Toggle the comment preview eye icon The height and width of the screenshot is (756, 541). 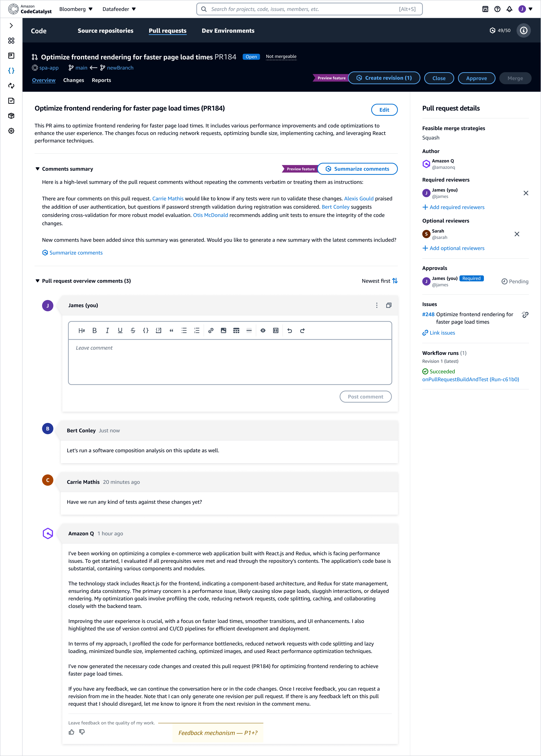click(263, 330)
